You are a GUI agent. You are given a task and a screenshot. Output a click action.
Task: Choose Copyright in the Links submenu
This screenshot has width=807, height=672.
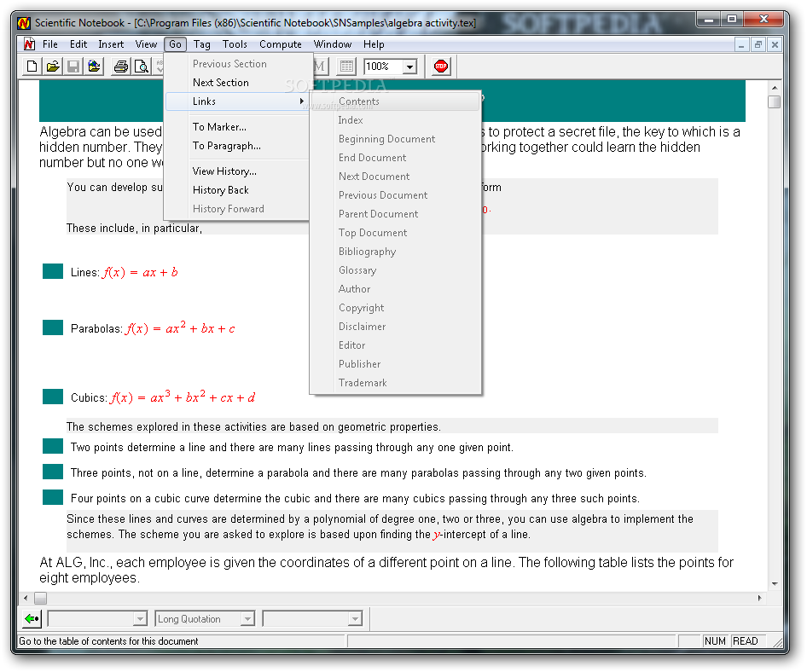click(395, 308)
